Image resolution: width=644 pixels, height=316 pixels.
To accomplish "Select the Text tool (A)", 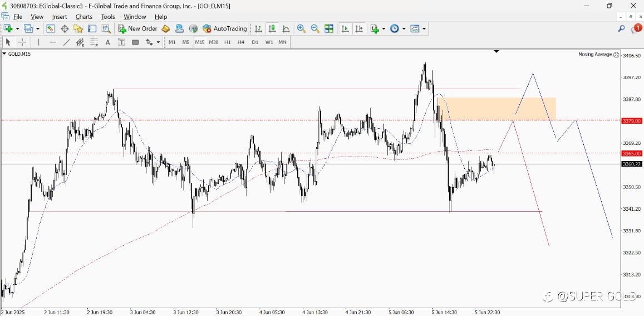I will pos(107,42).
